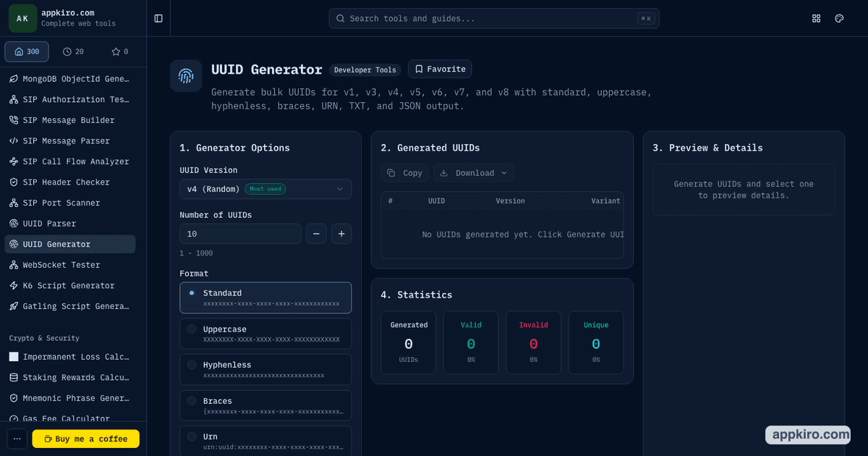Open WebSocket Tester in the sidebar
The image size is (868, 456).
tap(70, 265)
